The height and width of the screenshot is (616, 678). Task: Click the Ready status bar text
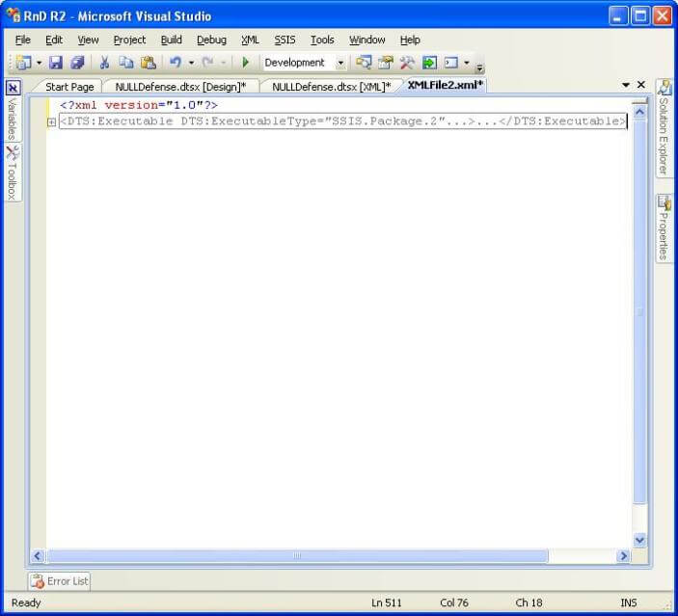click(26, 603)
